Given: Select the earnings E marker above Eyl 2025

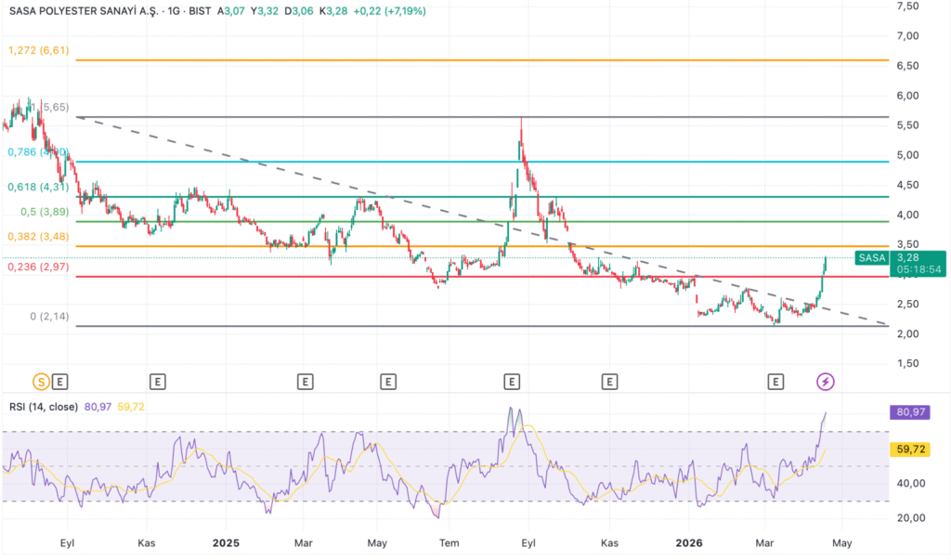Looking at the screenshot, I should pyautogui.click(x=512, y=381).
